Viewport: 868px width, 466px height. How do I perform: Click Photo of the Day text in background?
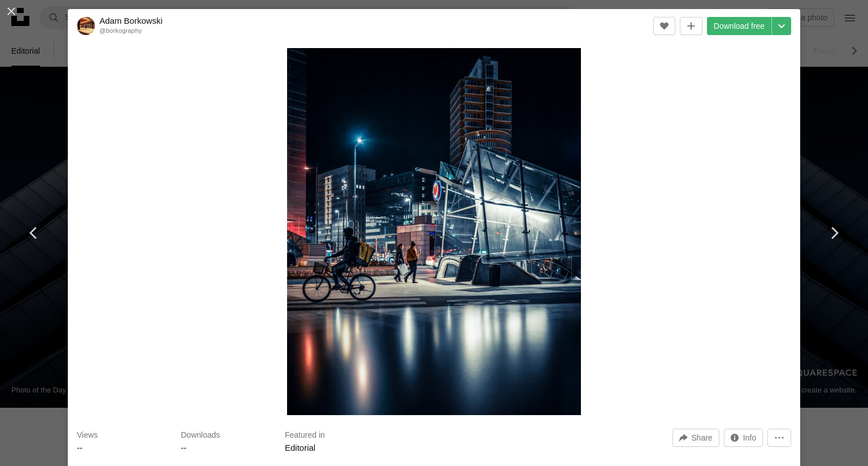(x=38, y=390)
